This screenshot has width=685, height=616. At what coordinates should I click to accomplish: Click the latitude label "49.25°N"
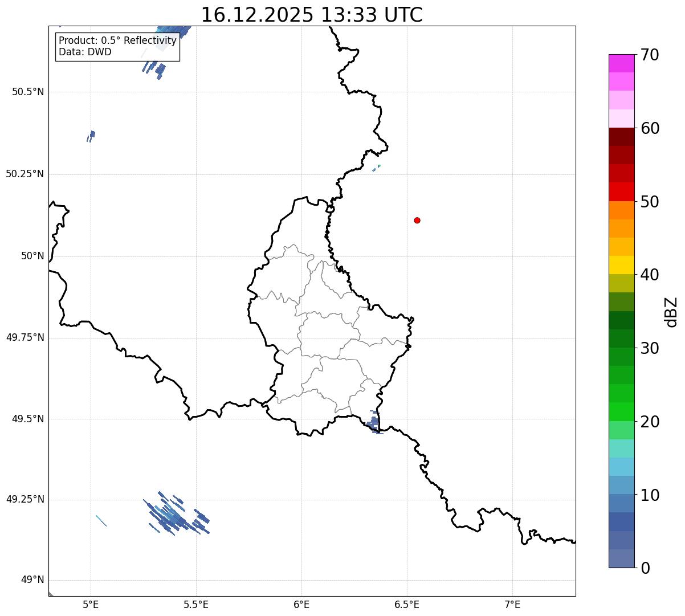click(x=25, y=499)
